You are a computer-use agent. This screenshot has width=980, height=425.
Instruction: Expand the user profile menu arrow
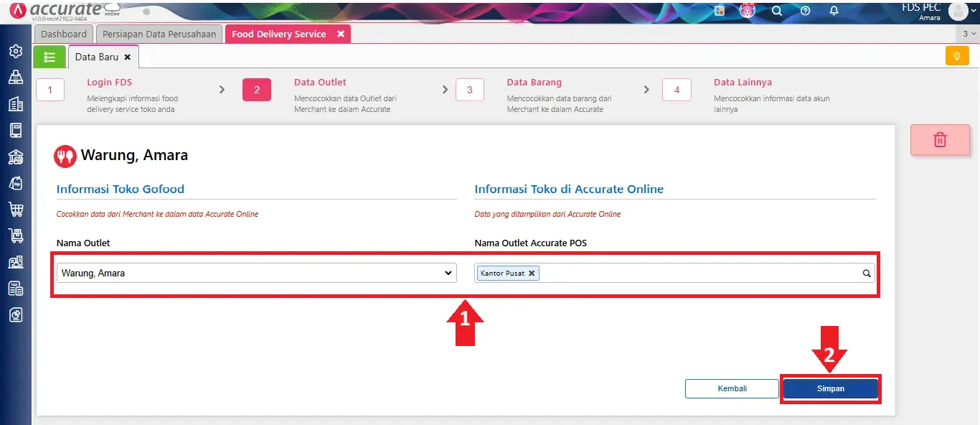(x=973, y=11)
